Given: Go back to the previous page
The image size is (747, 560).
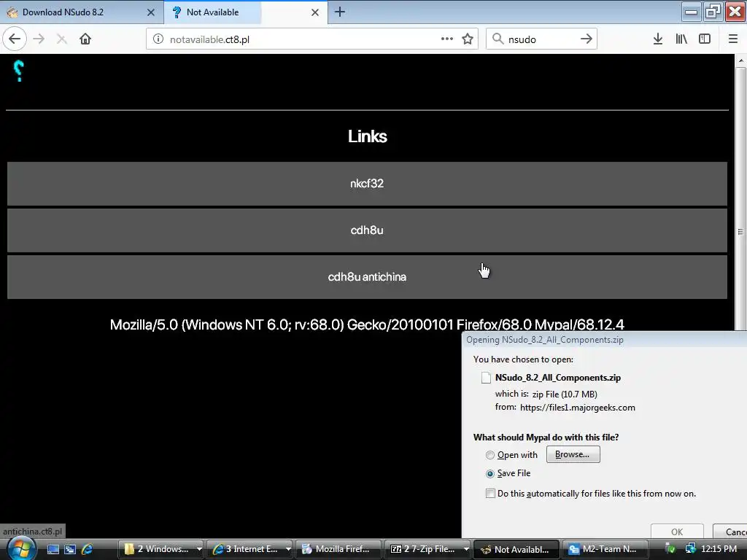Looking at the screenshot, I should click(x=15, y=39).
